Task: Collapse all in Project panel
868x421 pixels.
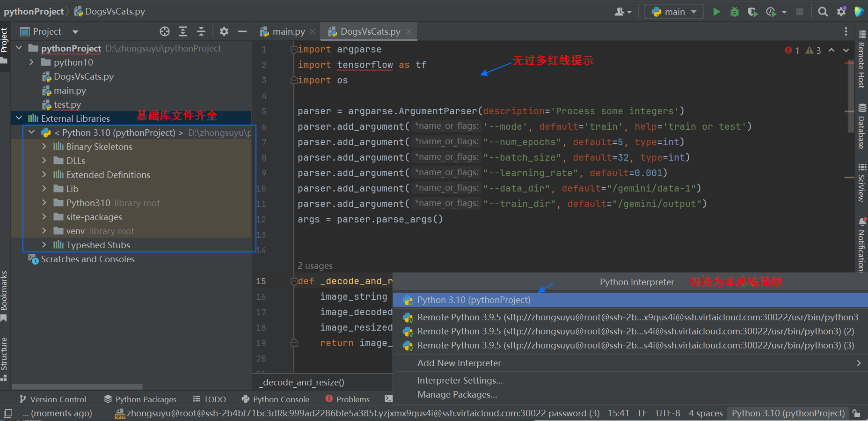Action: pos(201,31)
